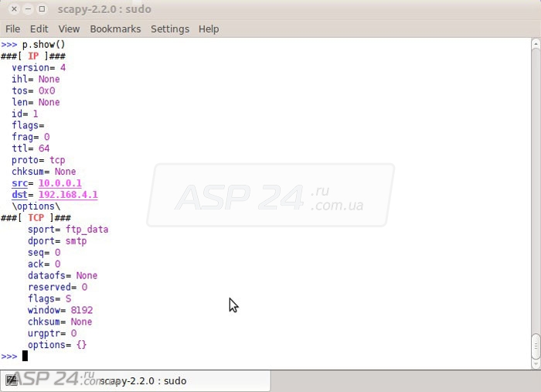
Task: Click the terminal prompt cursor at bottom
Action: click(x=25, y=356)
